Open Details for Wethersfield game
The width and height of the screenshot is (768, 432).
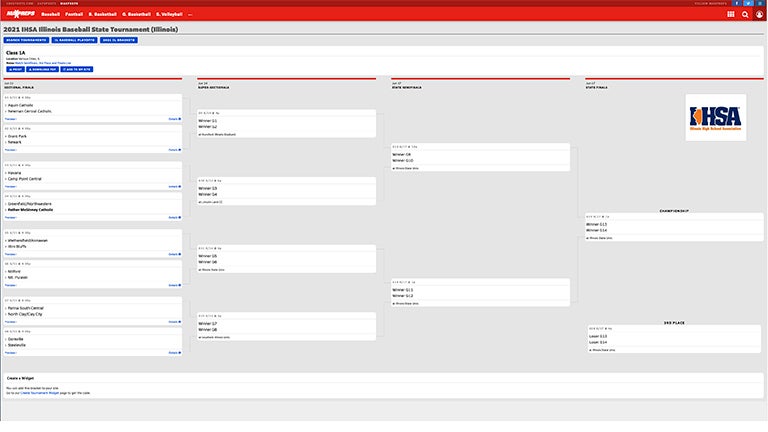174,254
